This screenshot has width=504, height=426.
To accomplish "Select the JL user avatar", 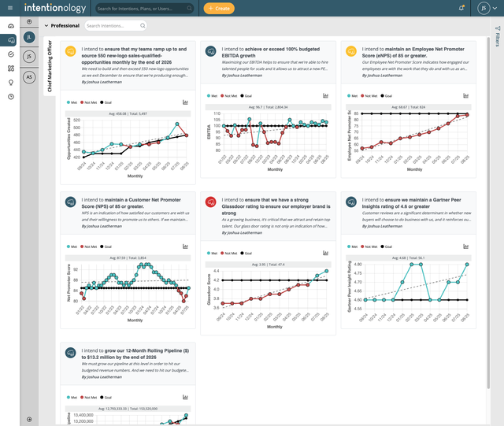I will 29,37.
